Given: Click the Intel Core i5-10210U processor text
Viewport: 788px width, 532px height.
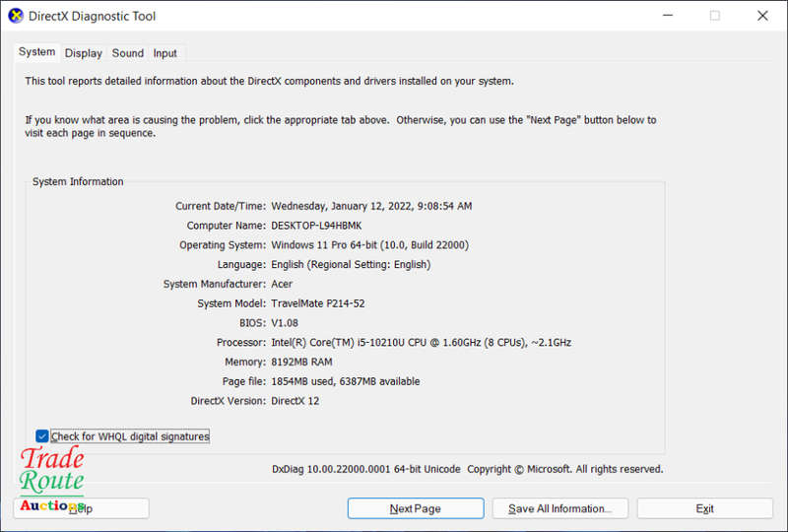Looking at the screenshot, I should tap(422, 343).
